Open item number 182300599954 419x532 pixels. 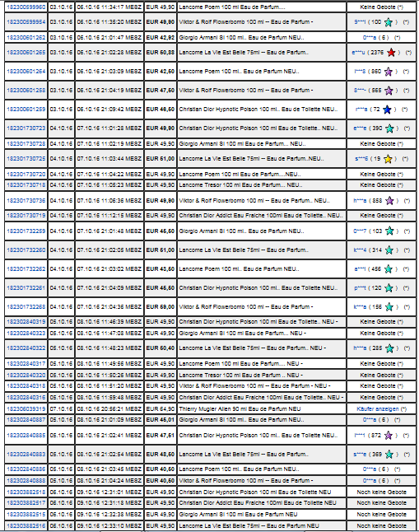point(26,22)
